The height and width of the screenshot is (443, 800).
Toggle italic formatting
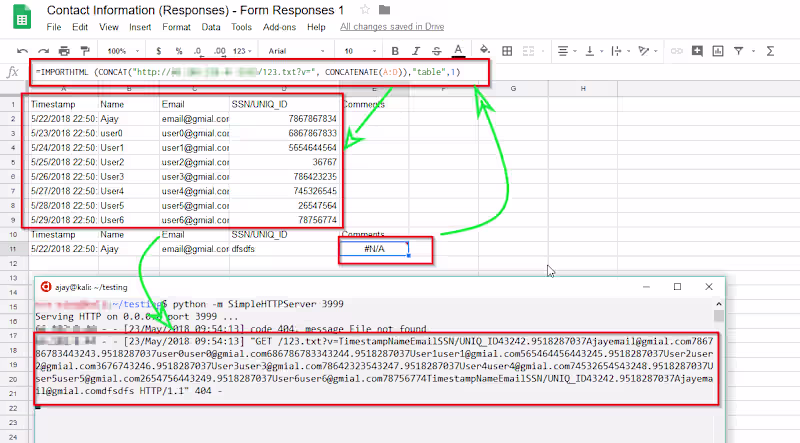tap(416, 51)
